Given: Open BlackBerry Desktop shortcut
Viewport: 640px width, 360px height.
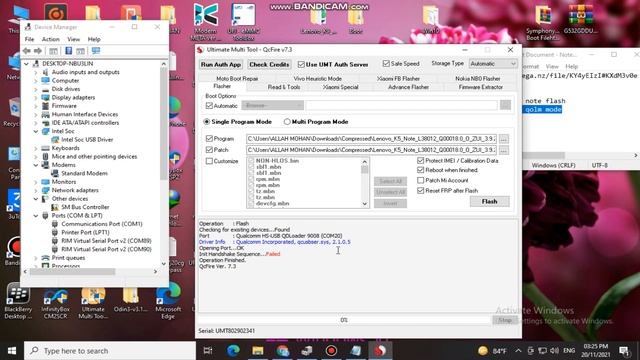Looking at the screenshot, I should (x=18, y=301).
